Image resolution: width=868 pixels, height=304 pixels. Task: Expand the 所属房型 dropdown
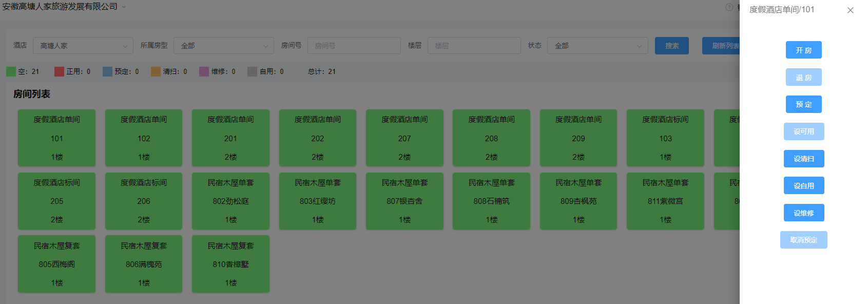[x=223, y=46]
